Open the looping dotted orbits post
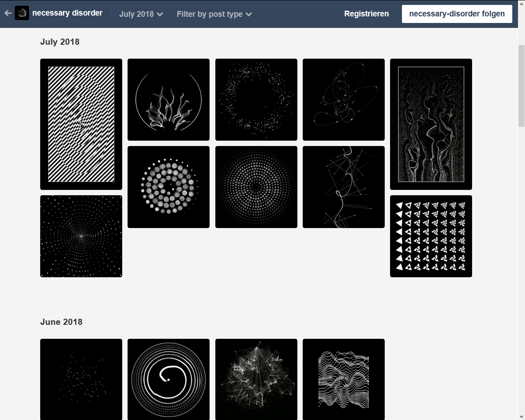525x420 pixels. (344, 100)
